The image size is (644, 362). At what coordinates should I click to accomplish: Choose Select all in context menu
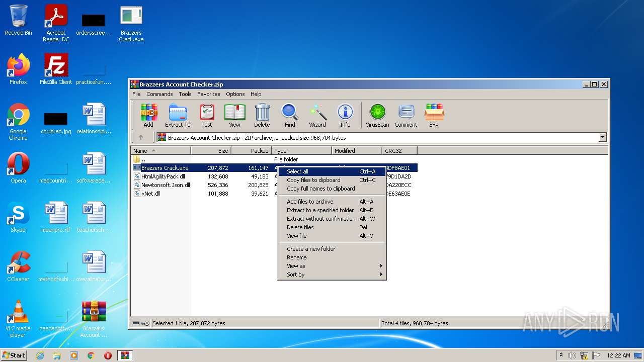tap(332, 171)
